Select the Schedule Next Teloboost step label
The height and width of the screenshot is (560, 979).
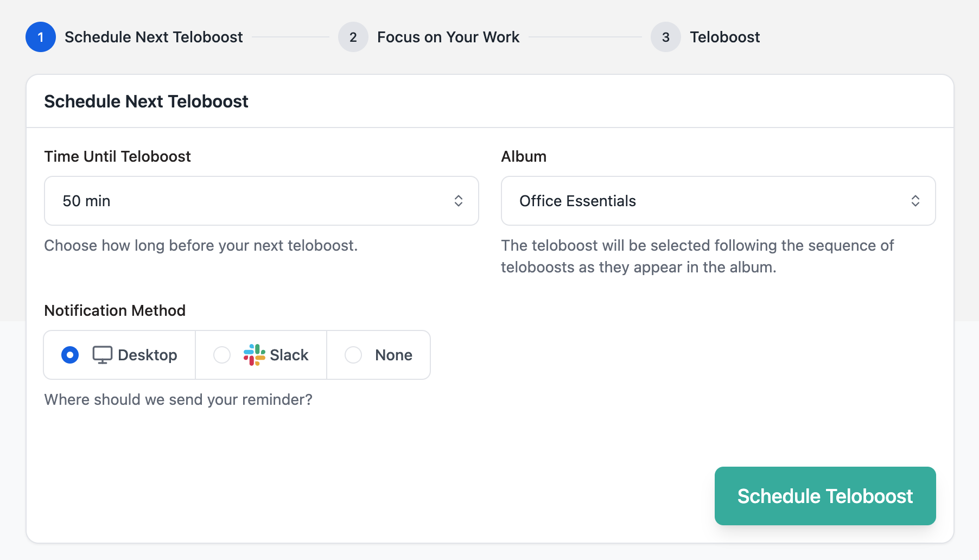click(154, 37)
